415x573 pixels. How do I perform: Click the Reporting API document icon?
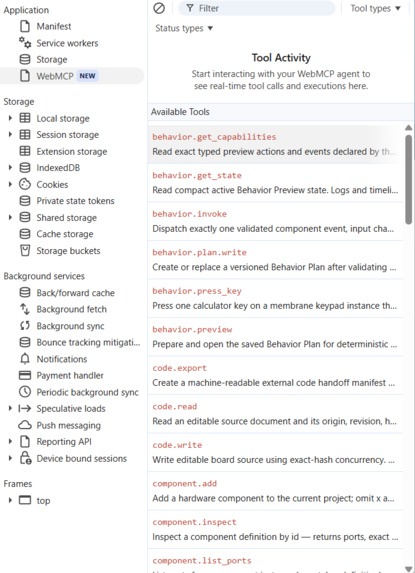click(25, 441)
